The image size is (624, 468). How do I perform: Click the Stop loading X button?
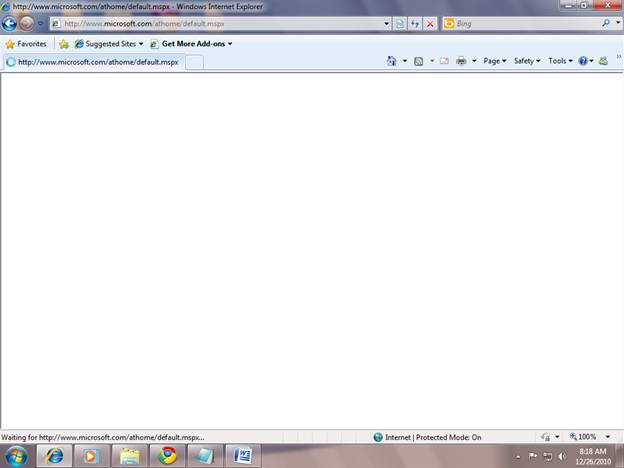[430, 23]
